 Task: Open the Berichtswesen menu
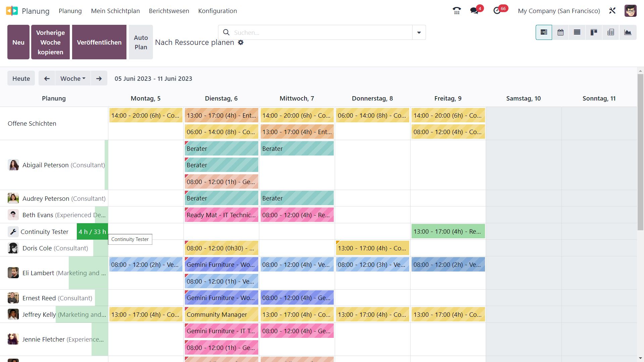169,11
